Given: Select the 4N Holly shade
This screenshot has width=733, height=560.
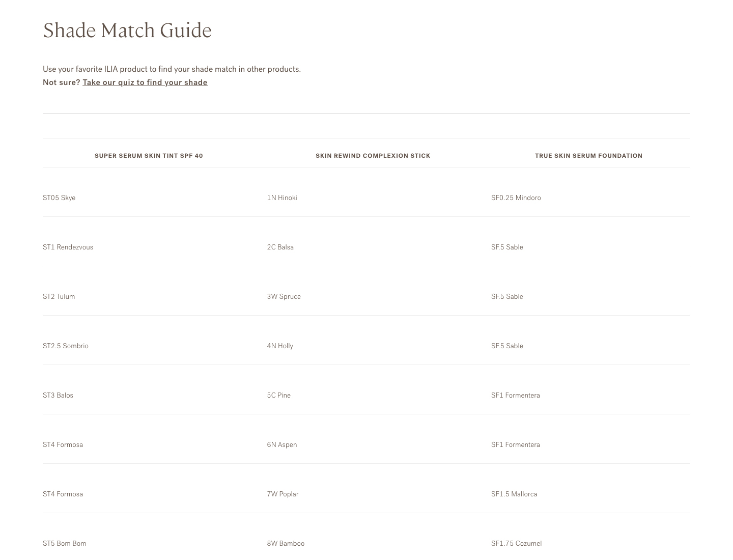Looking at the screenshot, I should pos(280,346).
